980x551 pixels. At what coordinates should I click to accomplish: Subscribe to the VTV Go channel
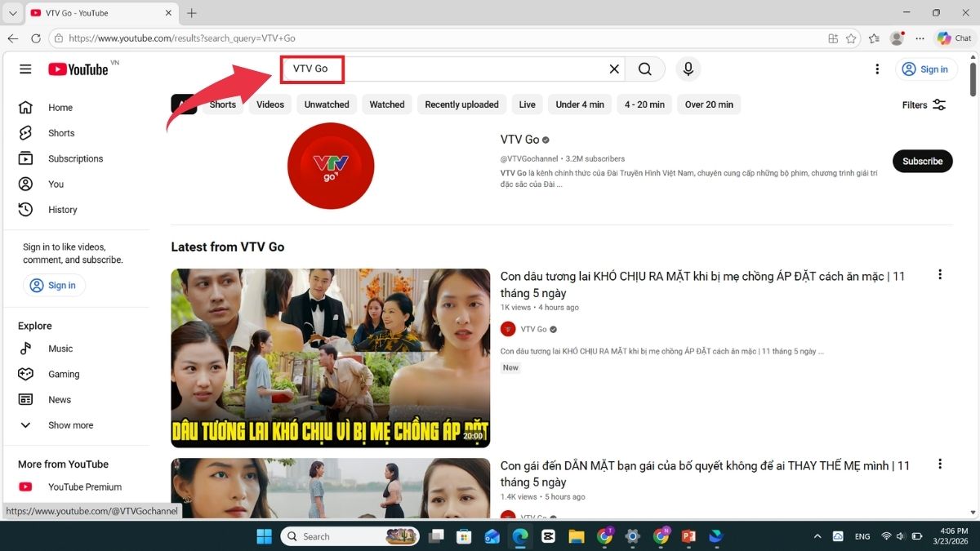pyautogui.click(x=922, y=161)
